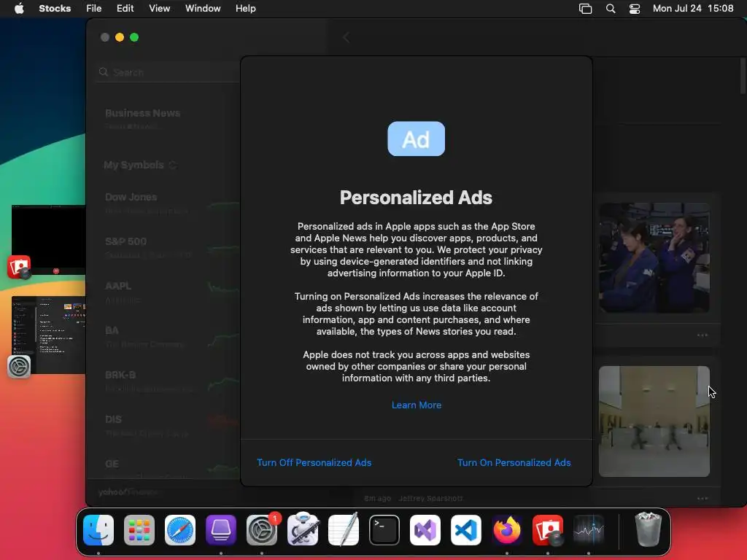Open Visual Studio from the Dock
Image resolution: width=747 pixels, height=560 pixels.
click(x=425, y=530)
